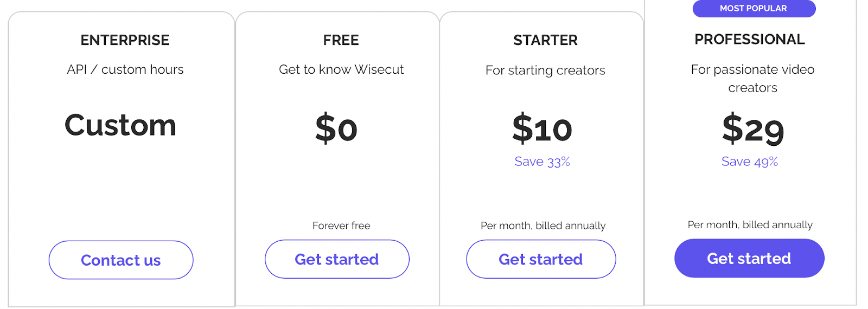Click the Contact us button
Screen dimensions: 868x309
(121, 260)
